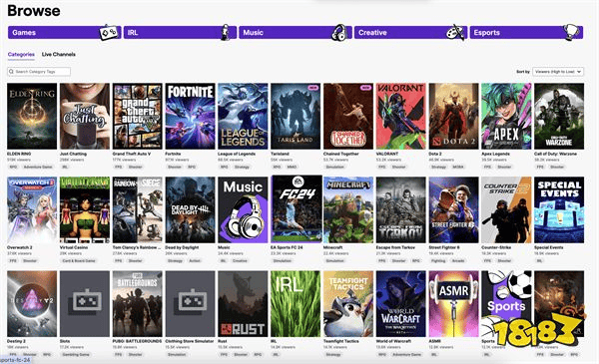Click the PUBG: BATTLEGROUNDS title link
Screen dimensions: 599x364
pyautogui.click(x=137, y=341)
